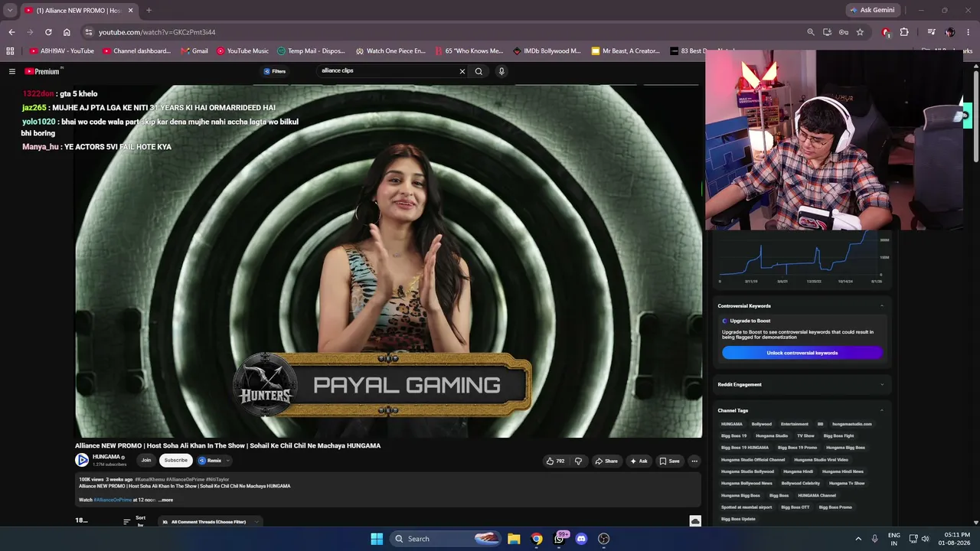
Task: Share the Alliance promo video
Action: click(606, 461)
